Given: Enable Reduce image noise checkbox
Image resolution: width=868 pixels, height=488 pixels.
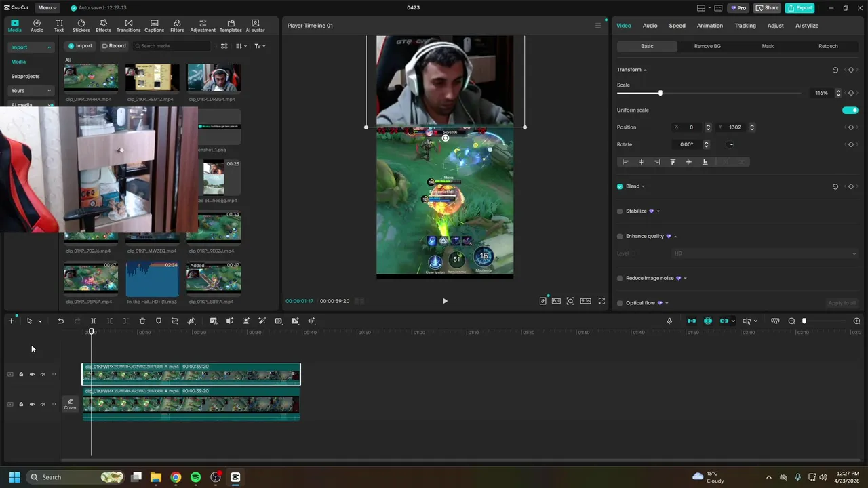Looking at the screenshot, I should point(620,279).
